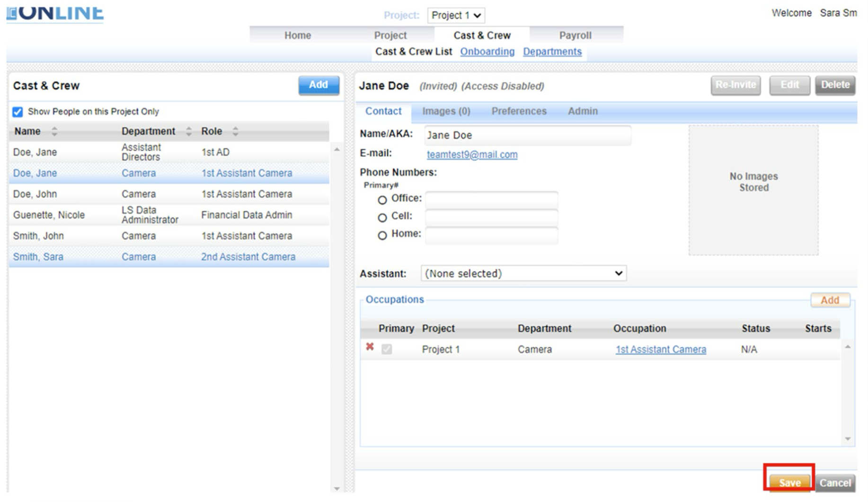This screenshot has height=502, width=868.
Task: Switch to the Contact tab
Action: [x=383, y=111]
